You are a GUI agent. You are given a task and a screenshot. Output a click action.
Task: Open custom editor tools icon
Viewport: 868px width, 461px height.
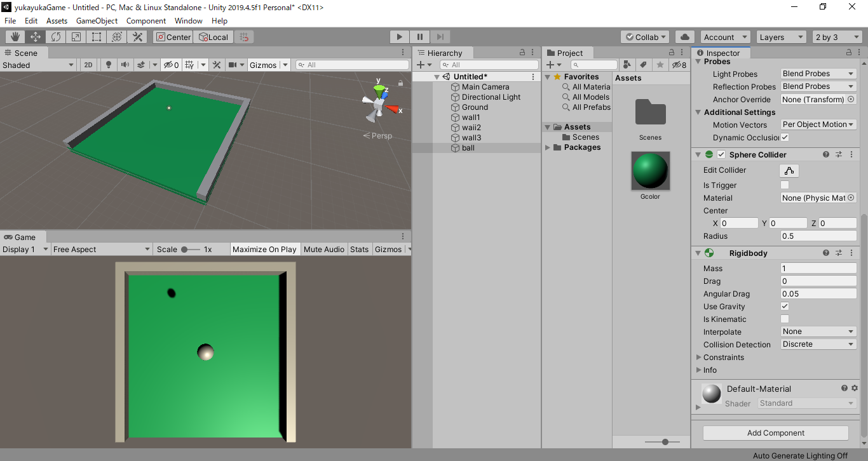tap(137, 37)
